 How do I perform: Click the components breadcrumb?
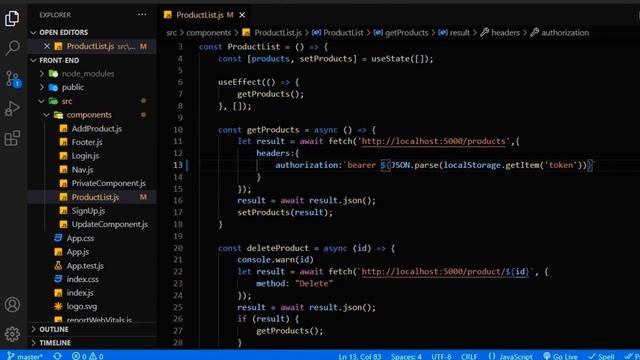coord(209,33)
